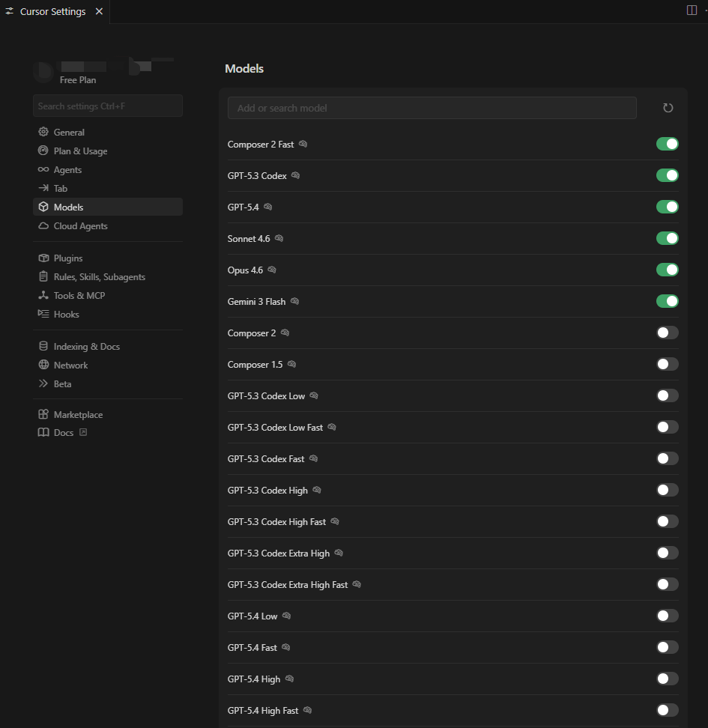Click the brain icon beside GPT-5.4 High Fast
Screen dimensions: 708x728
tap(307, 710)
